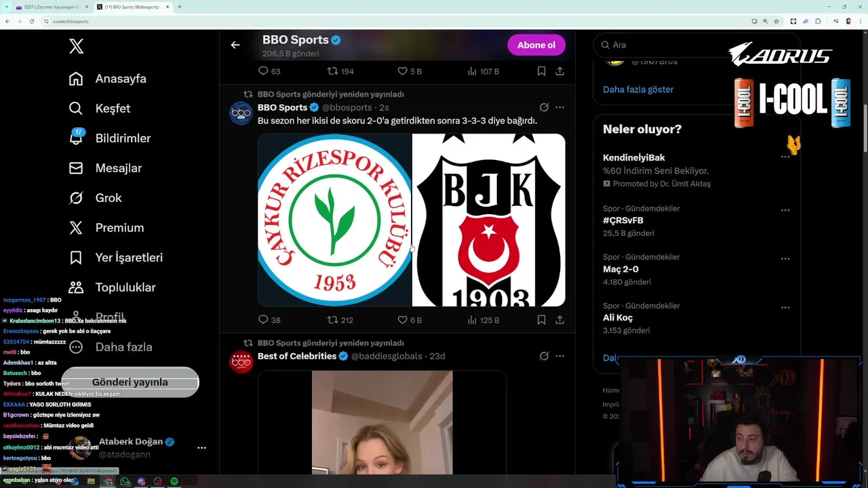The height and width of the screenshot is (488, 868).
Task: Click the X logo in sidebar
Action: click(76, 46)
